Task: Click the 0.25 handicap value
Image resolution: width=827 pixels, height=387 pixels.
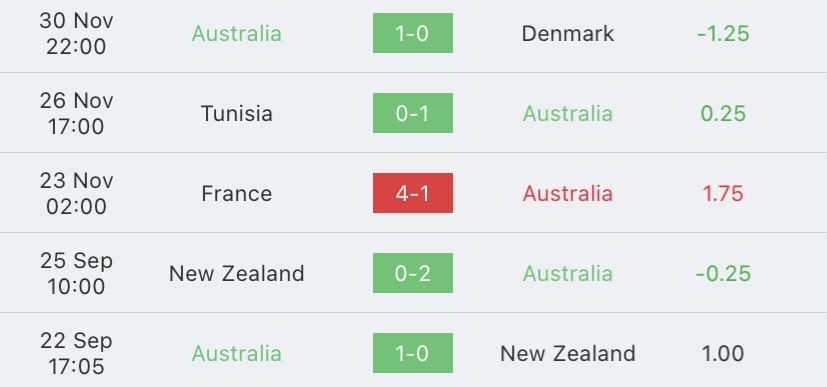Action: coord(723,113)
